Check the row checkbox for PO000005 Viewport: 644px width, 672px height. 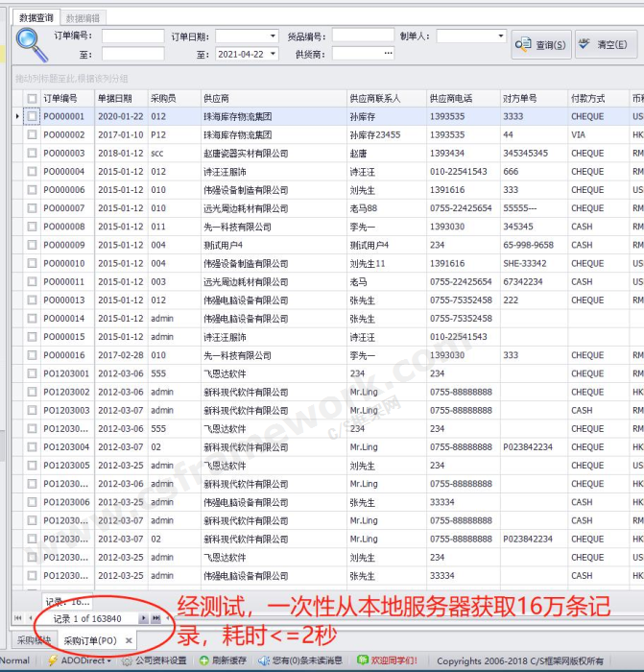pos(32,190)
